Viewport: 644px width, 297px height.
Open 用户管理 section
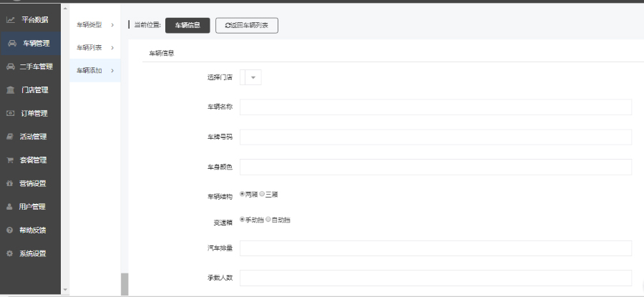(32, 207)
